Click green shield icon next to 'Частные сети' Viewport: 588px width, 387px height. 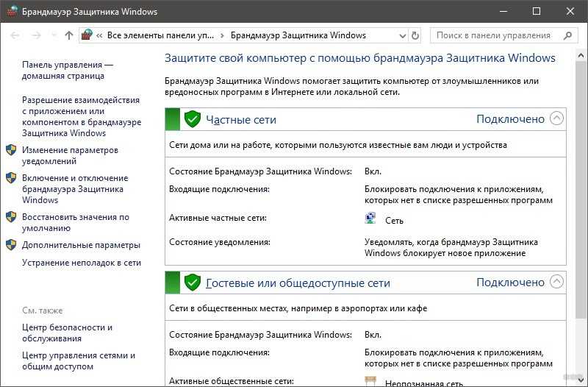click(193, 119)
